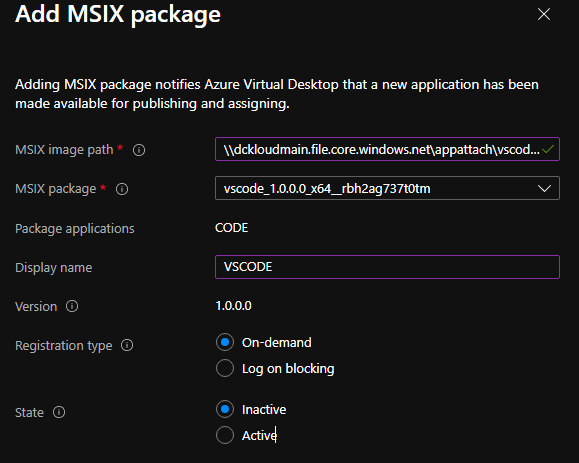579x463 pixels.
Task: Set State to Inactive
Action: click(225, 409)
